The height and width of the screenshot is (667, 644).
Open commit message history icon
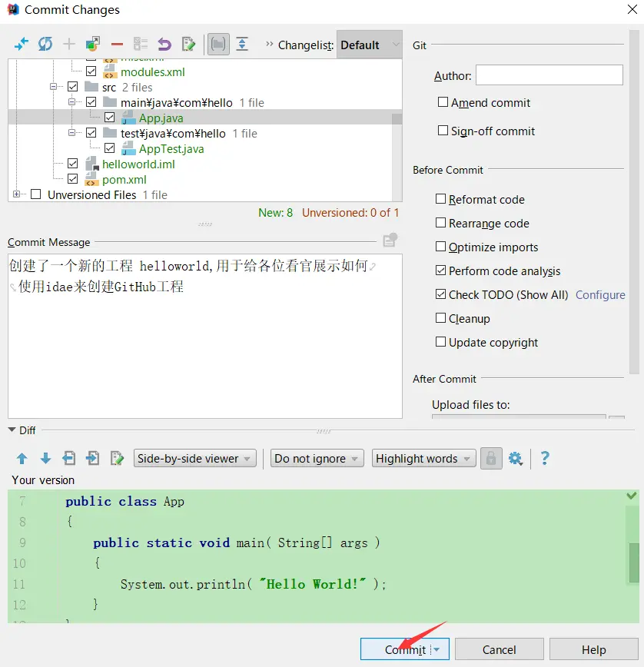[x=390, y=240]
